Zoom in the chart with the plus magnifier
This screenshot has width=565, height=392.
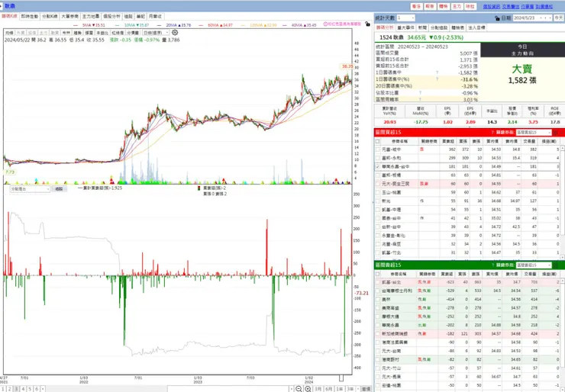pyautogui.click(x=308, y=389)
